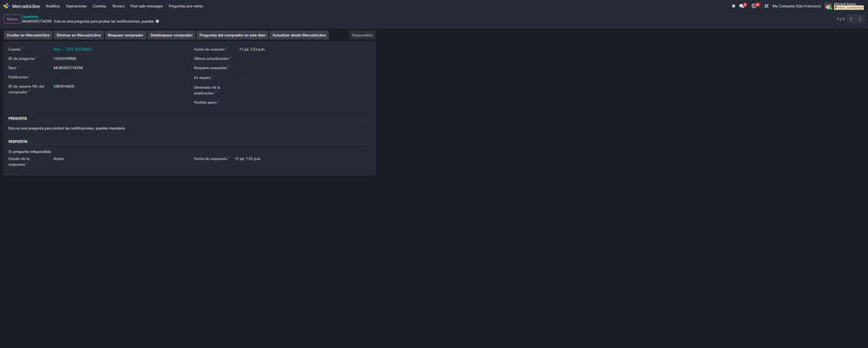The width and height of the screenshot is (868, 348).
Task: Click the Bloquear comprador button
Action: pyautogui.click(x=125, y=35)
